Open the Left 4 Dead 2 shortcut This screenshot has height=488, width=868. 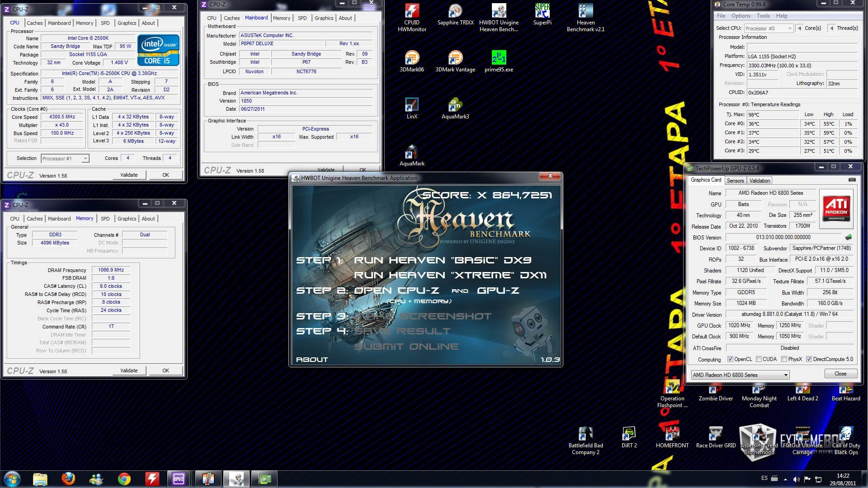(802, 393)
